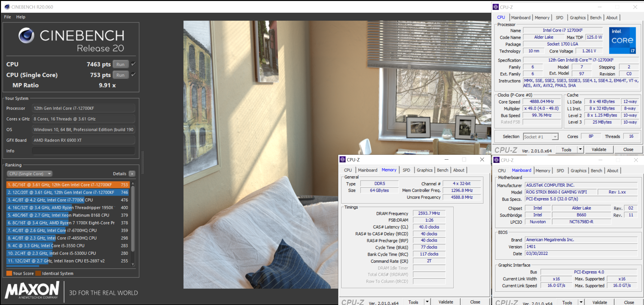Screen dimensions: 644x305
Task: Open the File menu in Cinebench
Action: (7, 17)
